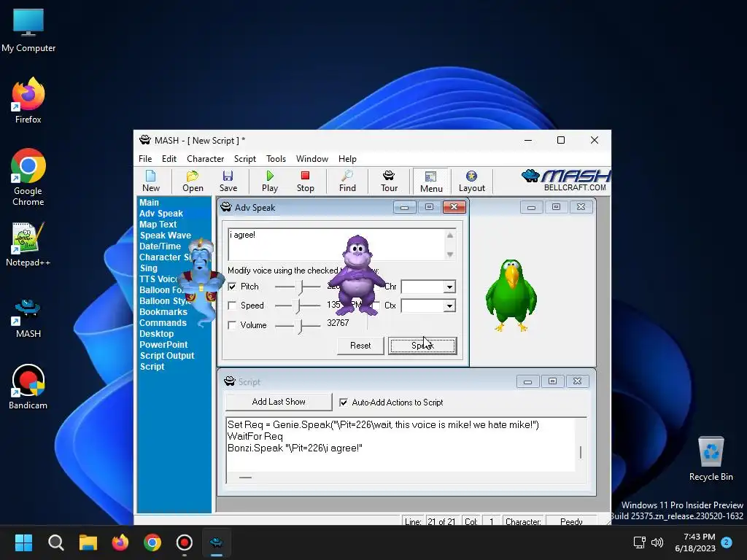Expand the Chr dropdown
The width and height of the screenshot is (747, 560).
tap(449, 287)
